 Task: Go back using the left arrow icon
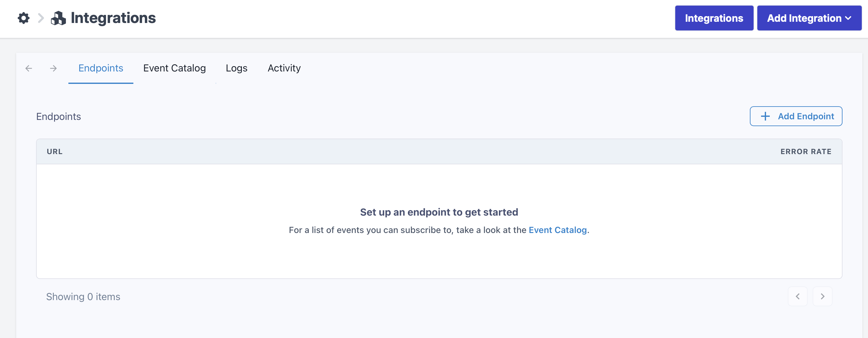[x=29, y=68]
